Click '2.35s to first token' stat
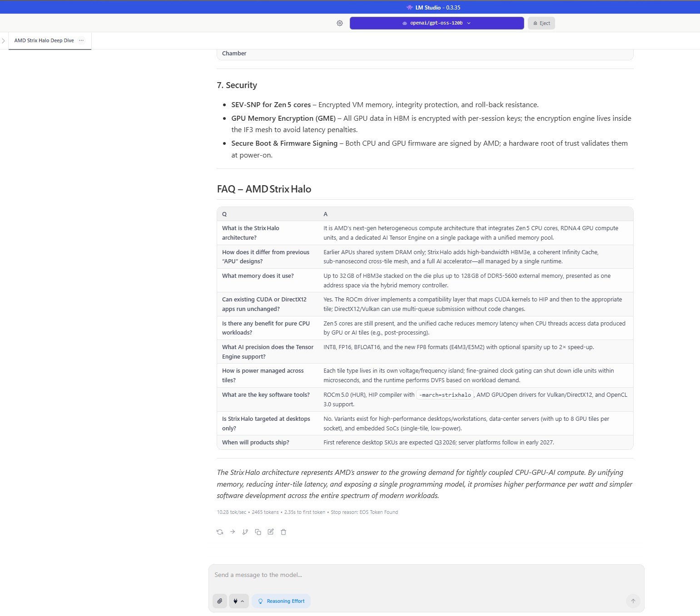The image size is (700, 616). point(305,512)
